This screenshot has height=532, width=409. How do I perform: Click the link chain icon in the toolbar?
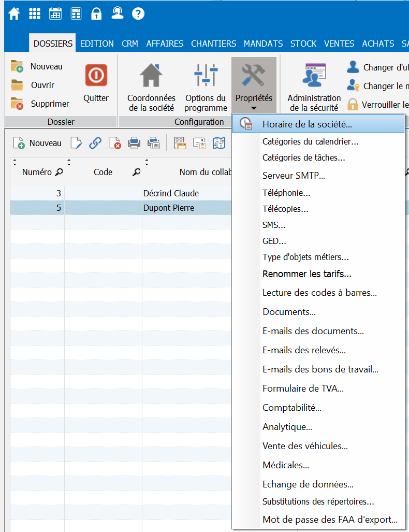[x=95, y=143]
